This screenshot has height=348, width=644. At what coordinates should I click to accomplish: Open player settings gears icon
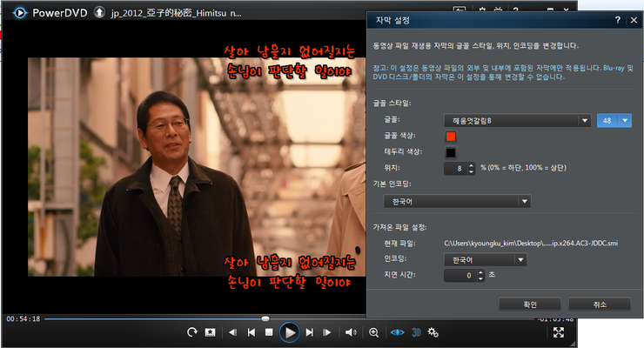click(433, 332)
